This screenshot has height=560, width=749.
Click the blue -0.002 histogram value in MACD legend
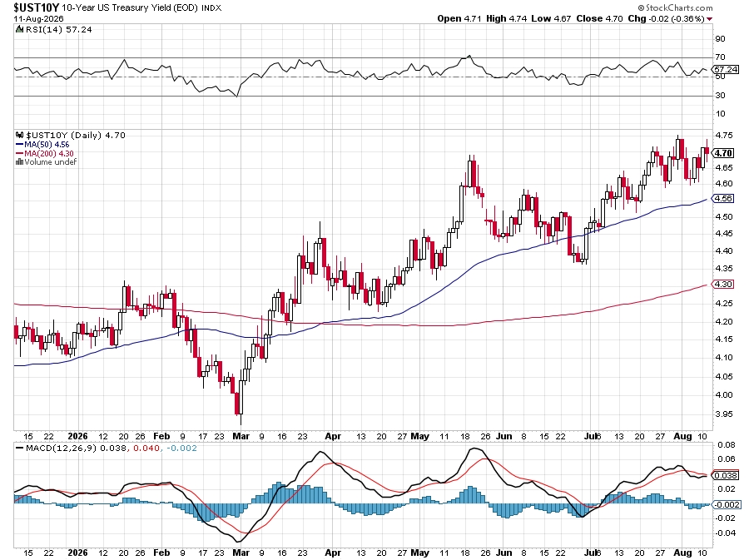click(x=181, y=448)
